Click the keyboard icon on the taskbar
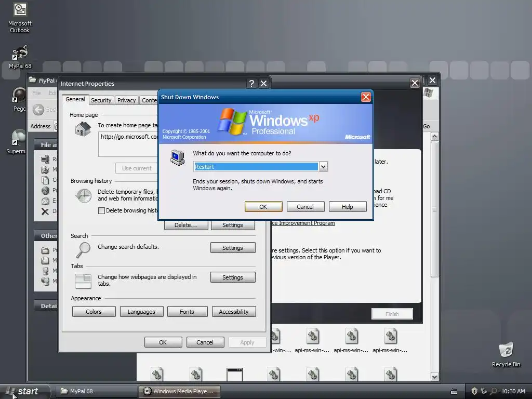The image size is (532, 399). 454,392
